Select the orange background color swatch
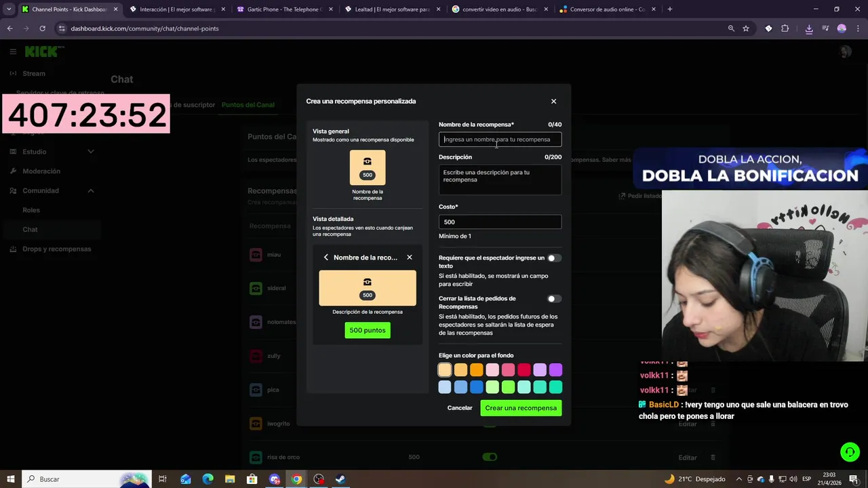The image size is (868, 488). 476,370
